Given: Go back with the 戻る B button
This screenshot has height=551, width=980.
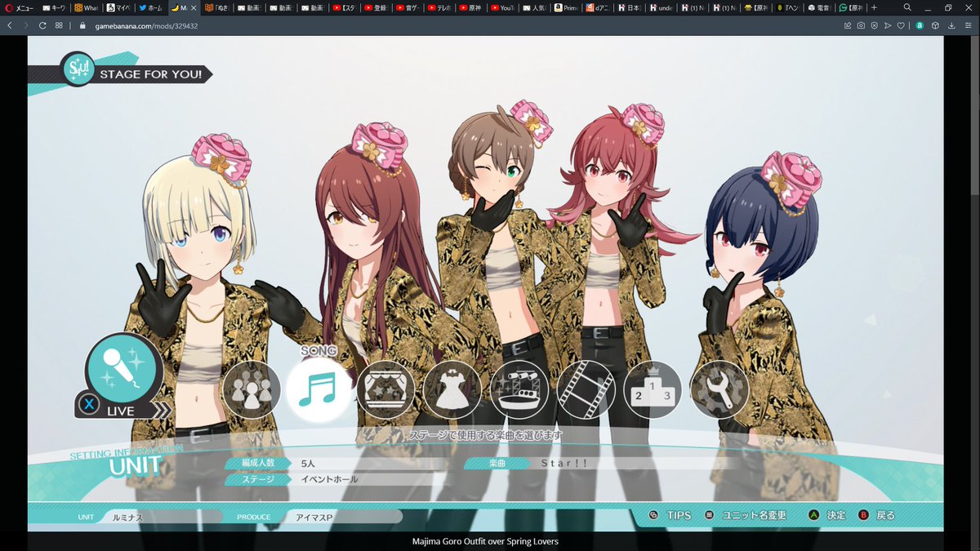Looking at the screenshot, I should point(876,515).
